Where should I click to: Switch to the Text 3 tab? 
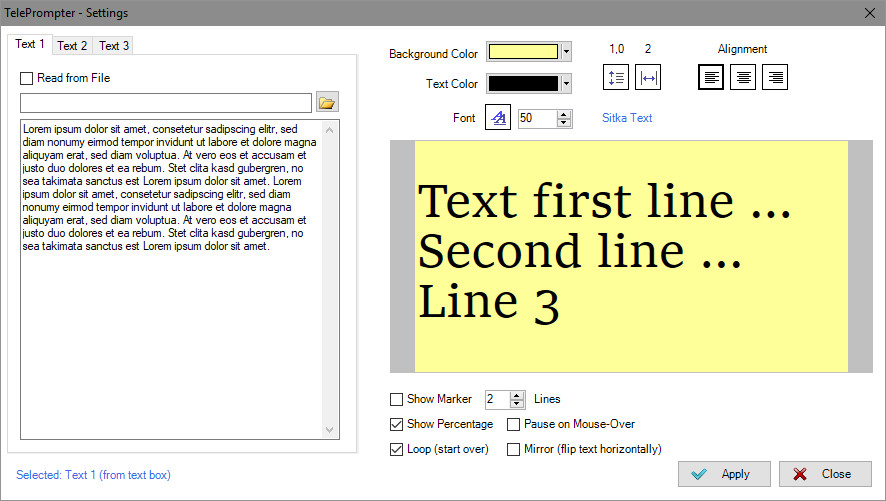pos(114,46)
